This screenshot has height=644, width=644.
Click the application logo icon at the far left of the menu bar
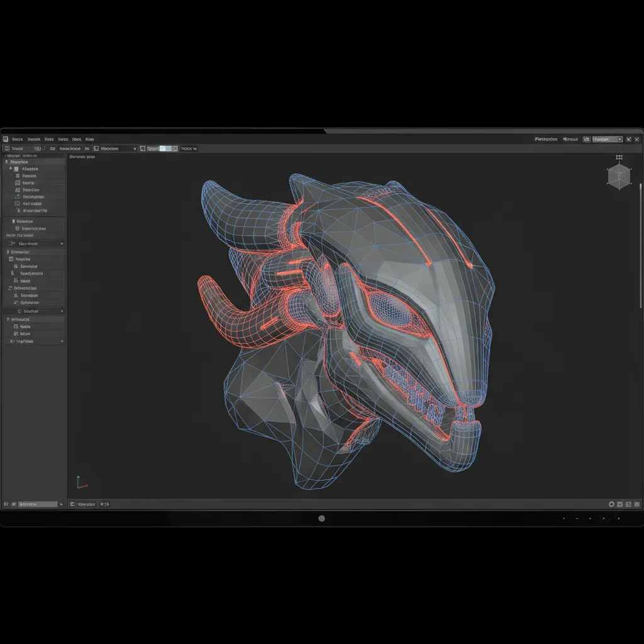pos(6,139)
